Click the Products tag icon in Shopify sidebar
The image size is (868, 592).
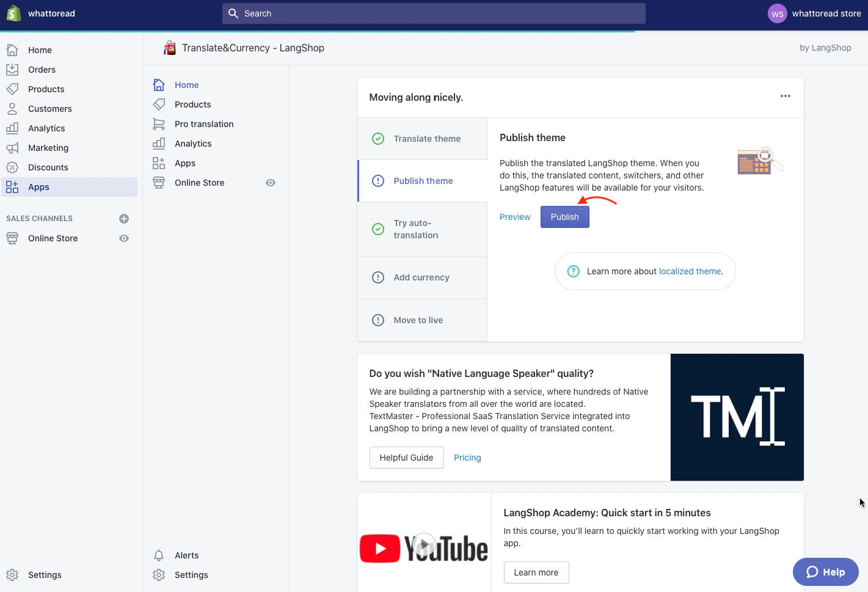coord(12,89)
